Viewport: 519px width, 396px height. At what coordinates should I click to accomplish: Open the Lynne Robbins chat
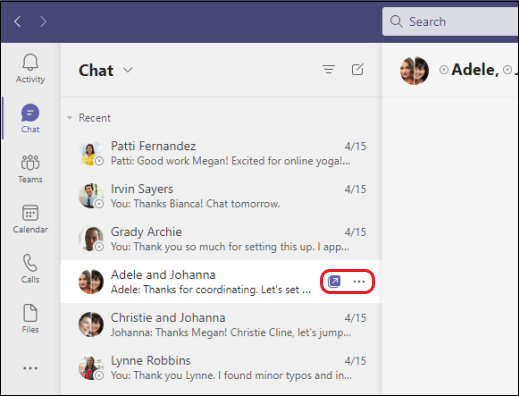(x=221, y=367)
